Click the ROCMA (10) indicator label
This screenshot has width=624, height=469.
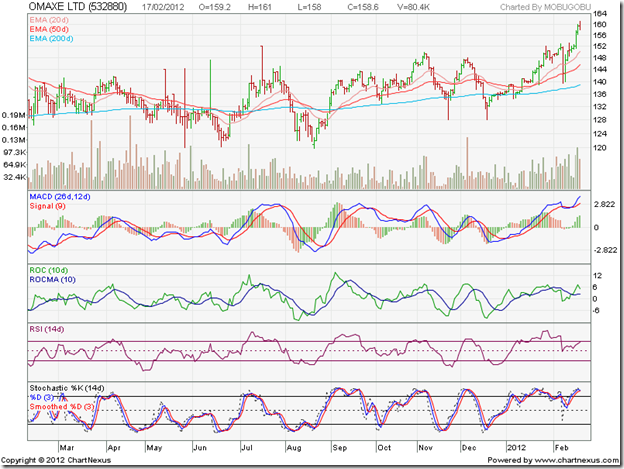[53, 280]
